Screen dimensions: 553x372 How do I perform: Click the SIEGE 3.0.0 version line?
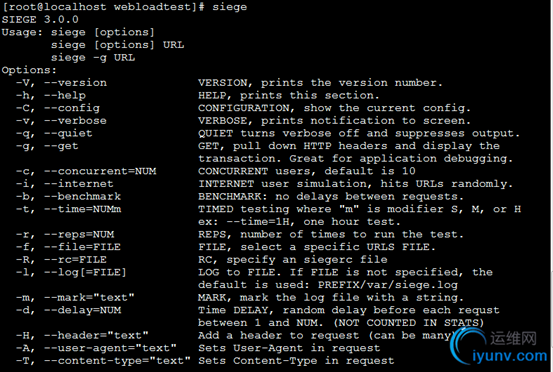coord(40,19)
